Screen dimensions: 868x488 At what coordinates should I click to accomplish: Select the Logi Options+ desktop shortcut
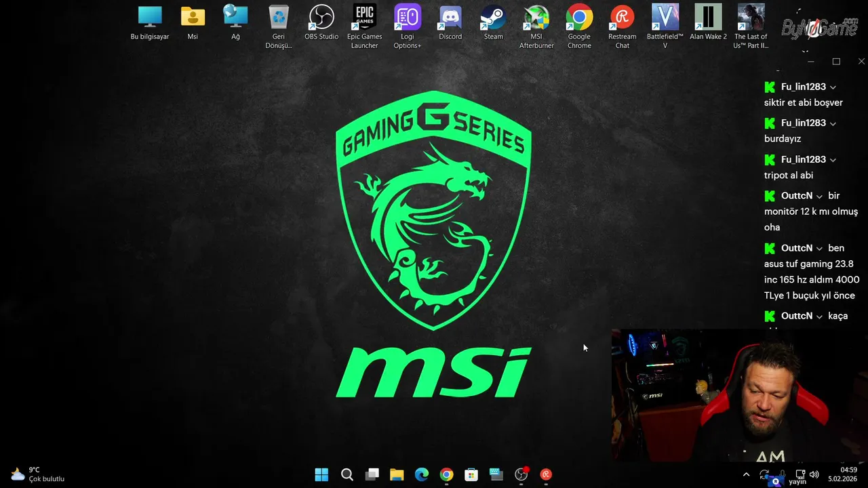click(x=408, y=27)
